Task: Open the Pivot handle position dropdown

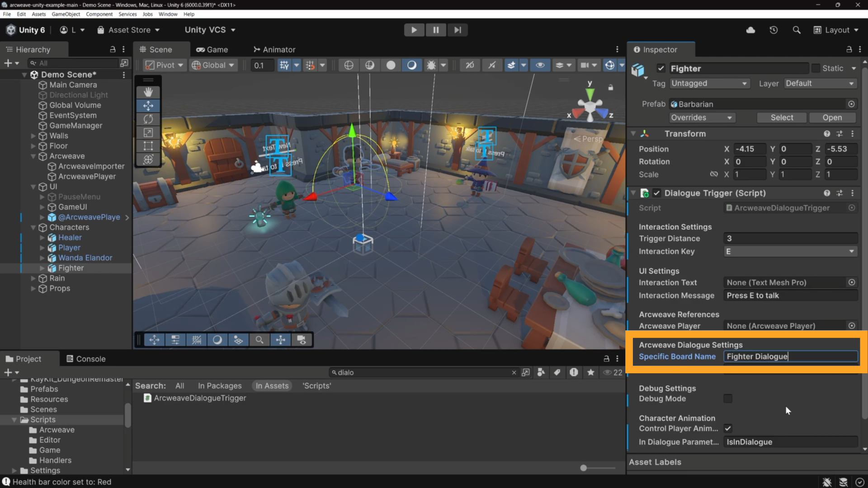Action: coord(165,65)
